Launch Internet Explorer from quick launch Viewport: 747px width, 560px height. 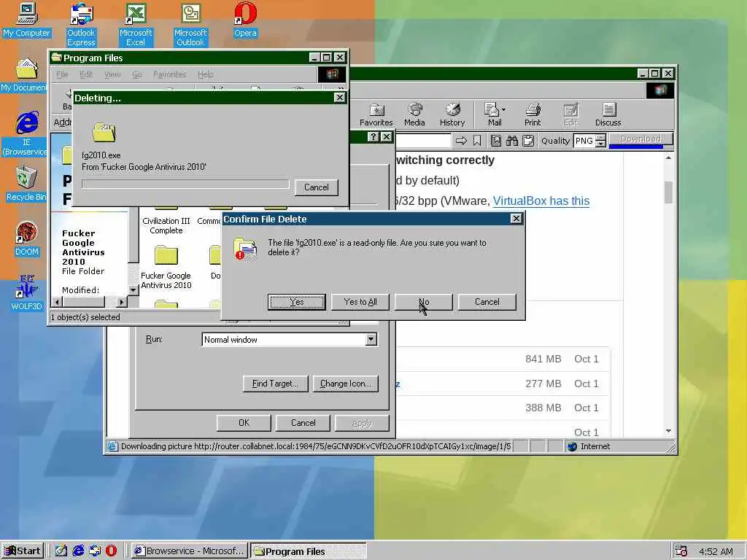point(78,551)
